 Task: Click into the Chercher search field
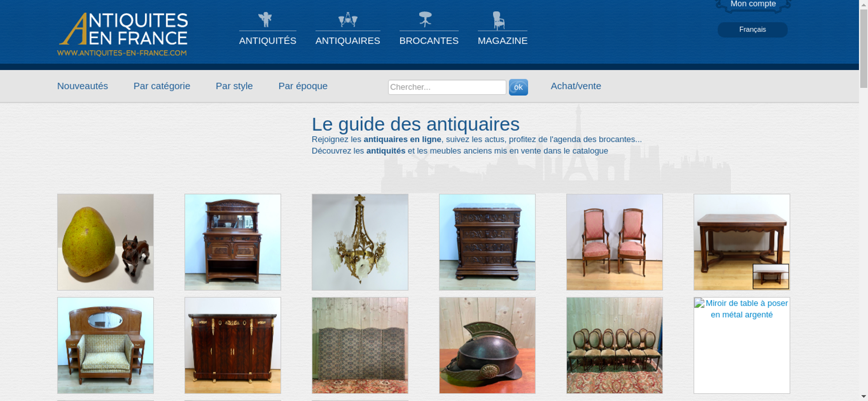pyautogui.click(x=447, y=87)
